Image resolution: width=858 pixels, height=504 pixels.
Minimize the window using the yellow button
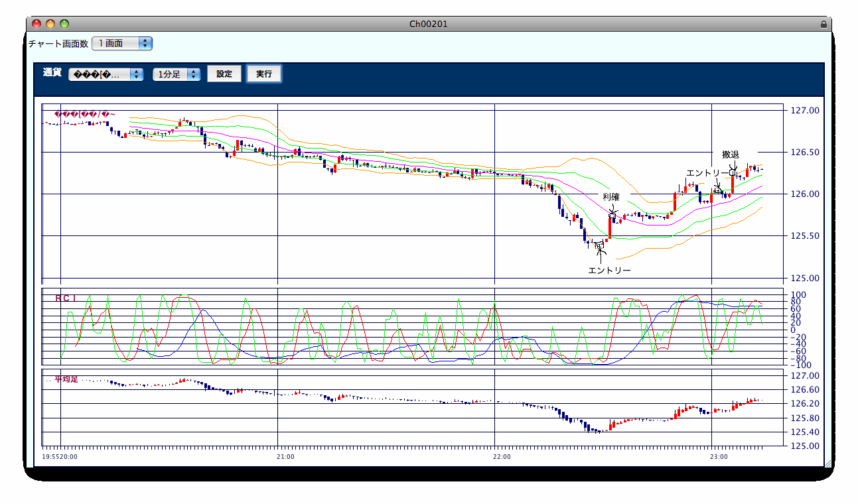(50, 24)
